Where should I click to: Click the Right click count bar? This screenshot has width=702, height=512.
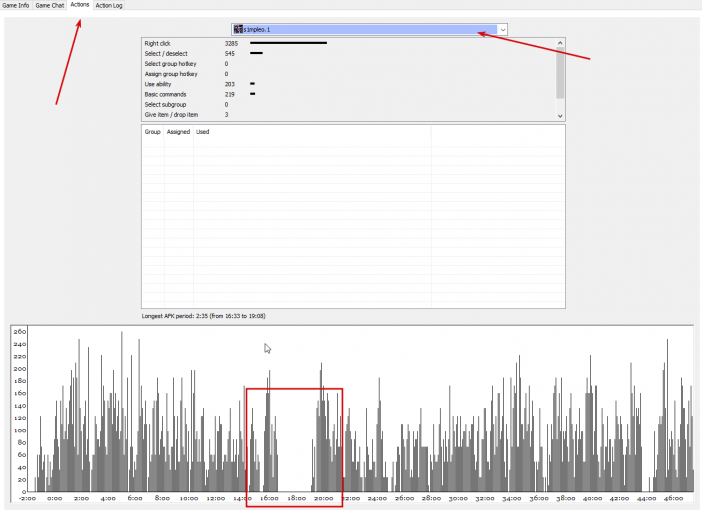(x=288, y=43)
